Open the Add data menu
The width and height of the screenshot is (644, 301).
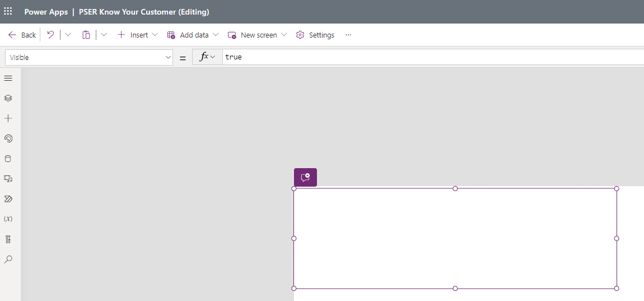click(x=193, y=35)
